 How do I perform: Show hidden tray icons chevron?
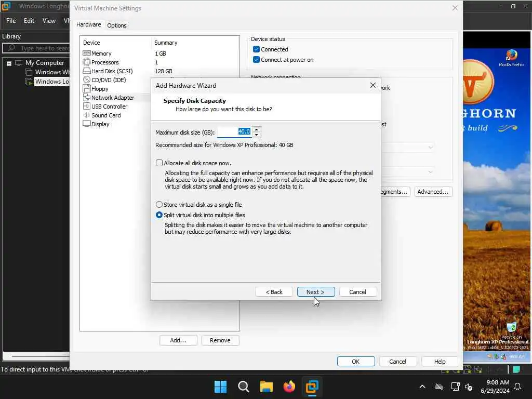(x=422, y=387)
